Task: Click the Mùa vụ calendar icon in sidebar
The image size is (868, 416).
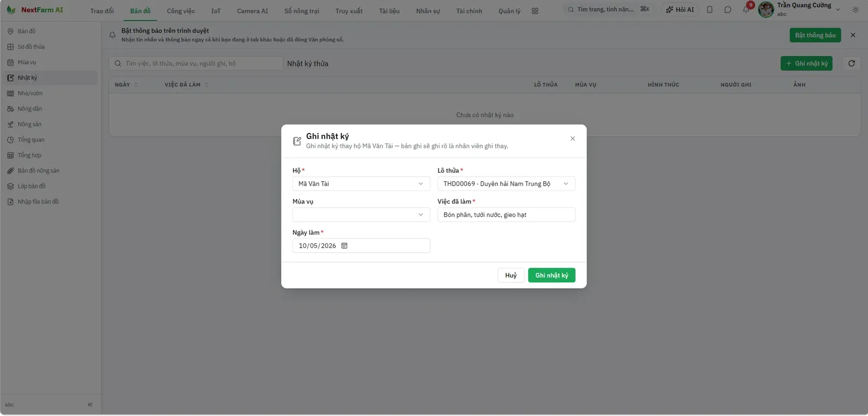Action: click(10, 62)
